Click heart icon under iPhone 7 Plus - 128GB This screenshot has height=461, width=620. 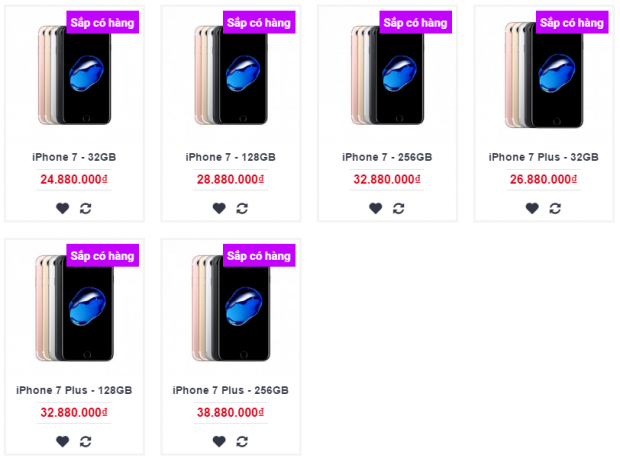63,441
